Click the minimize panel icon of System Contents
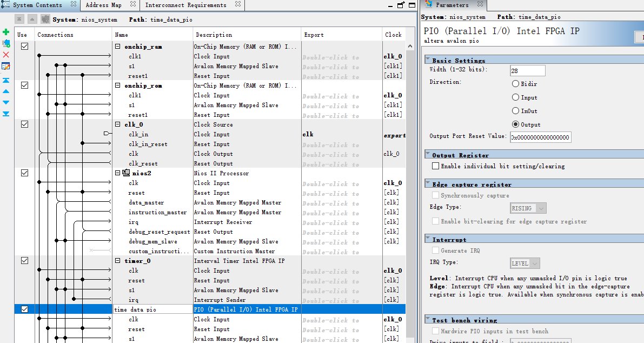Screen dimensions: 644x343 (390, 6)
